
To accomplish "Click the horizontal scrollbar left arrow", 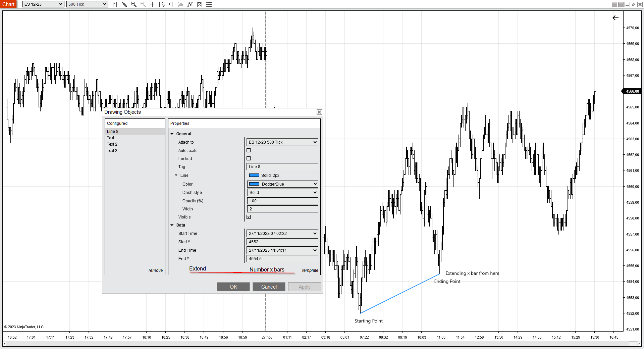I will pos(5,344).
